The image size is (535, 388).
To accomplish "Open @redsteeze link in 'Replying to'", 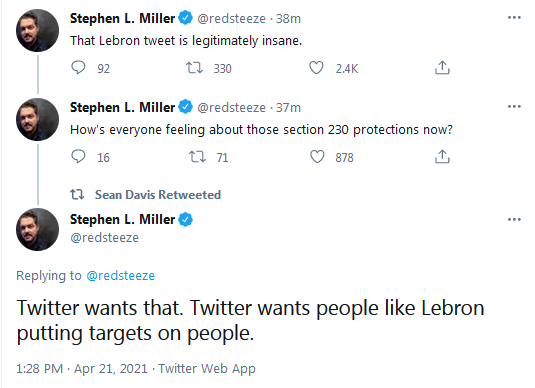I will 120,275.
